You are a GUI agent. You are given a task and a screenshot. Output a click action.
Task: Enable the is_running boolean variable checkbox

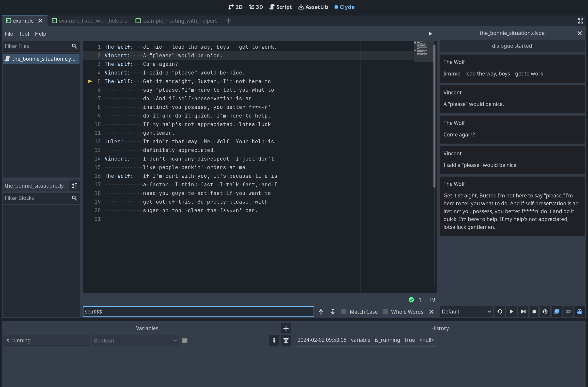(x=185, y=340)
